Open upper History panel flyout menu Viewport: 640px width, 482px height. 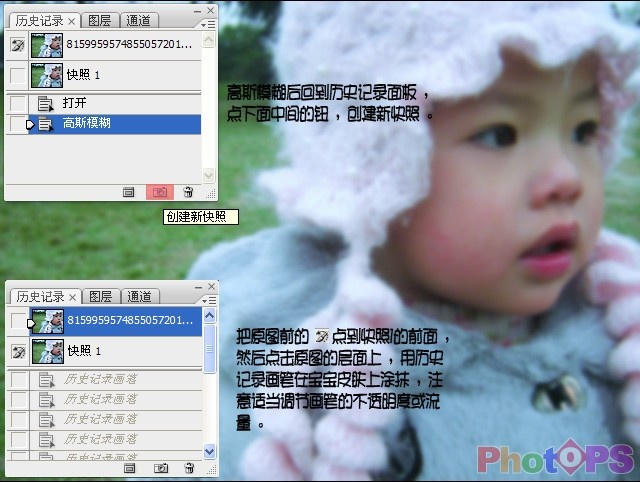coord(208,24)
